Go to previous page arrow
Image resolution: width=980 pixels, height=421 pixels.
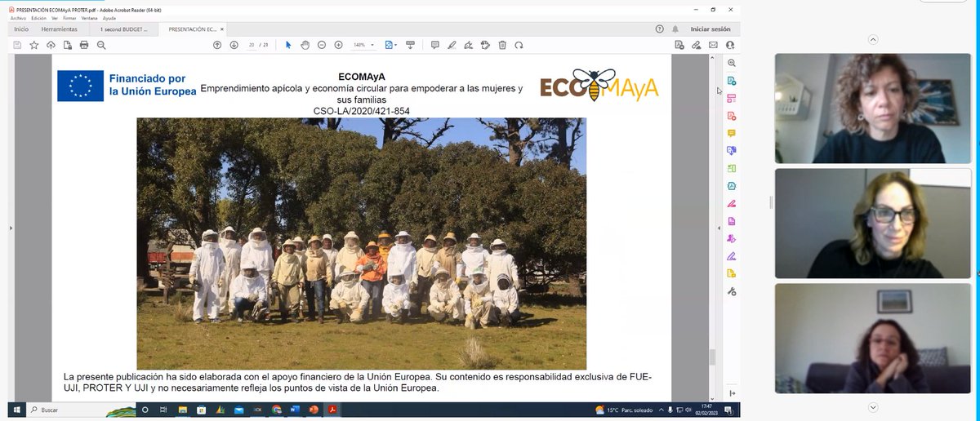point(217,45)
